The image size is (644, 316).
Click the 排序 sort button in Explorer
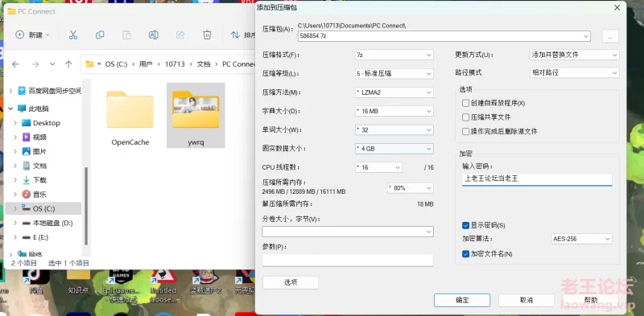(x=243, y=35)
